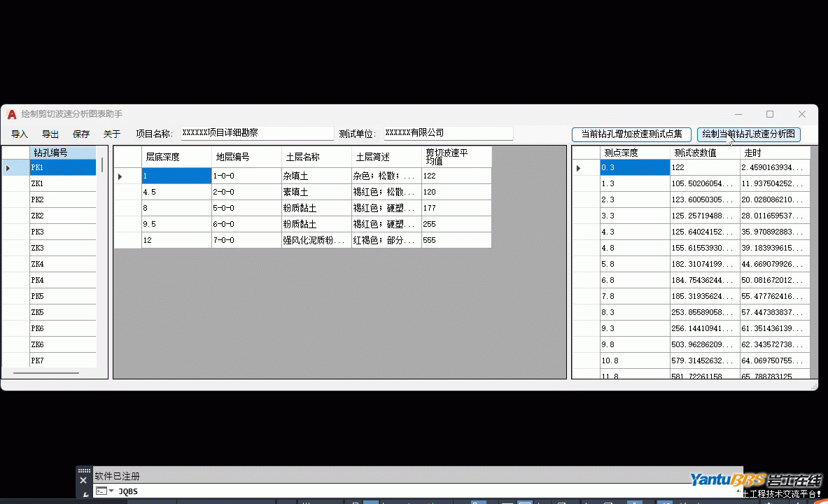Click the AutoCAD app icon in title bar

click(12, 114)
